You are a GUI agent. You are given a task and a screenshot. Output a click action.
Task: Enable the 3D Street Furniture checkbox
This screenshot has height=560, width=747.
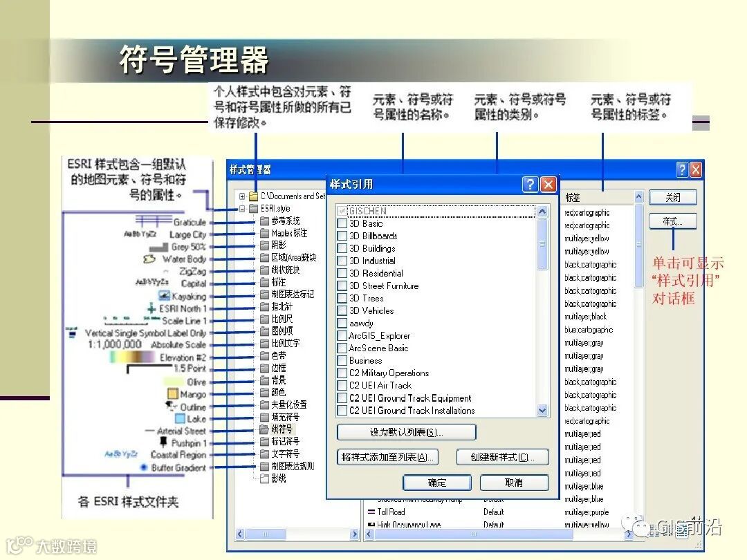tap(342, 286)
